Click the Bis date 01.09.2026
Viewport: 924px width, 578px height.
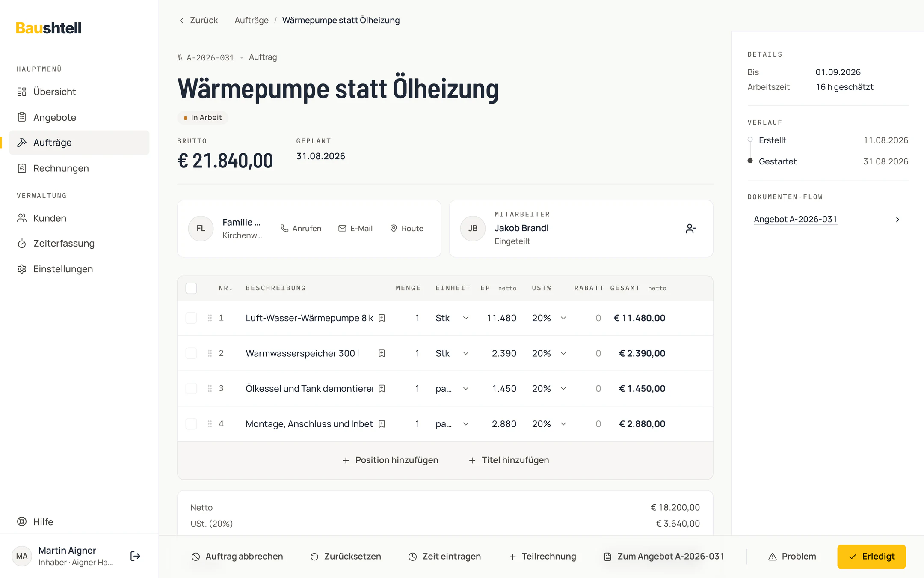point(838,72)
